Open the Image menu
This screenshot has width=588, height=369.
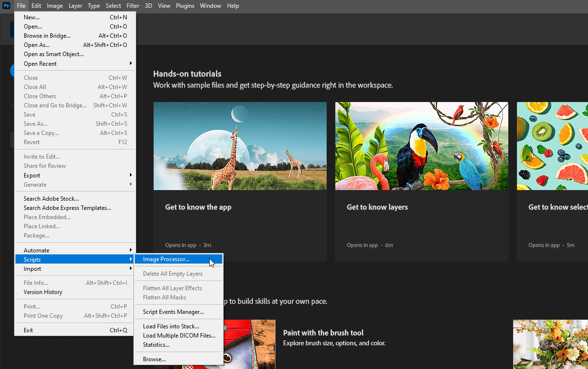coord(55,6)
